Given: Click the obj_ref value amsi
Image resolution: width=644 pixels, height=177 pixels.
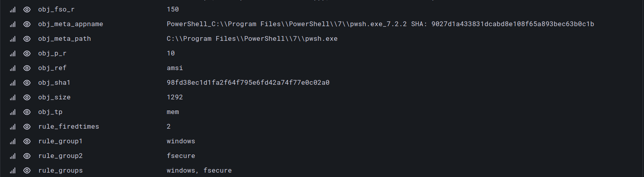Looking at the screenshot, I should tap(175, 68).
